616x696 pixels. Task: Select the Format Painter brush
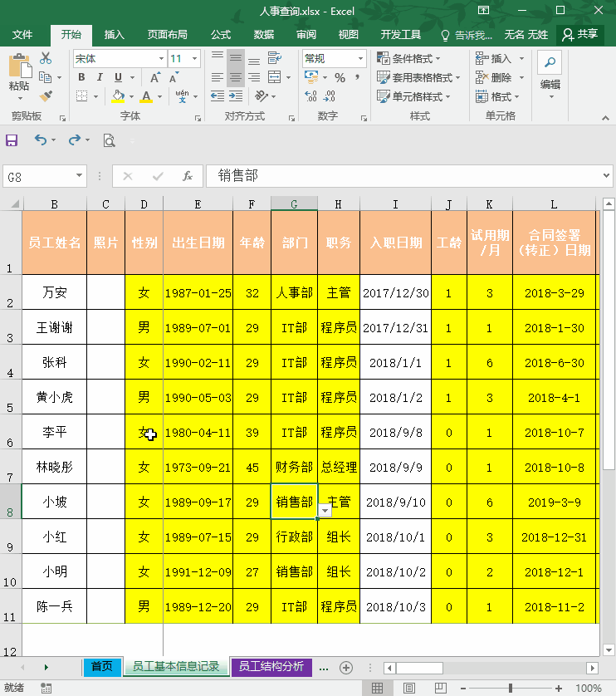tap(46, 96)
